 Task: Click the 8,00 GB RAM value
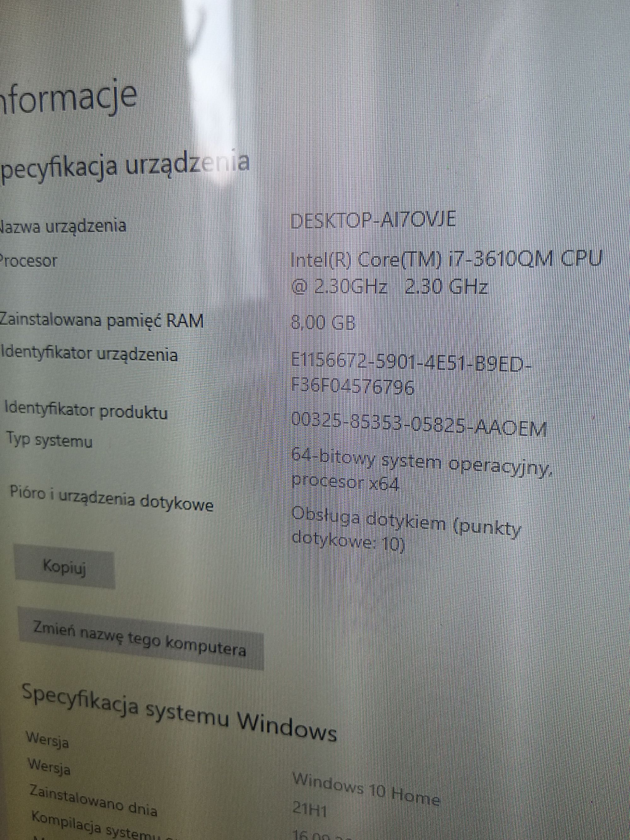pos(323,323)
